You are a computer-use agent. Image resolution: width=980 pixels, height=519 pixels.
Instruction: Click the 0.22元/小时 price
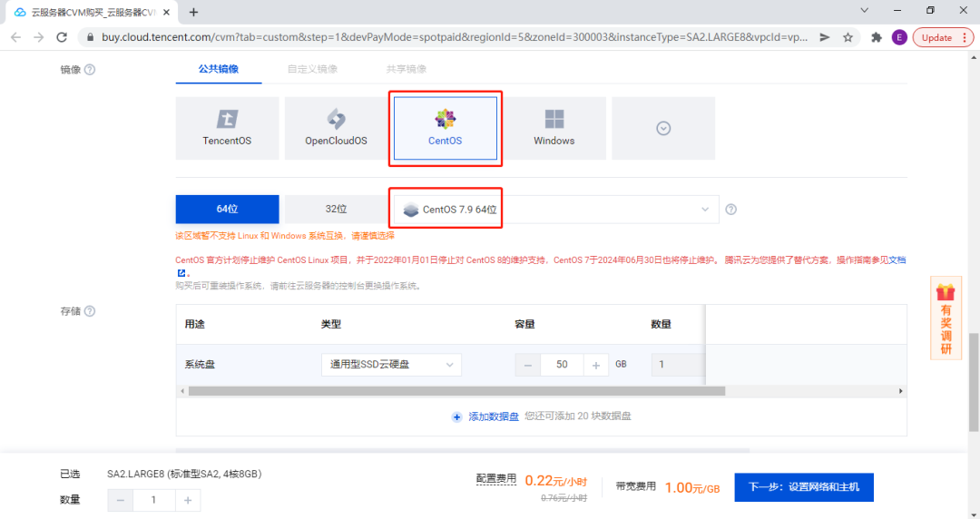pyautogui.click(x=555, y=481)
